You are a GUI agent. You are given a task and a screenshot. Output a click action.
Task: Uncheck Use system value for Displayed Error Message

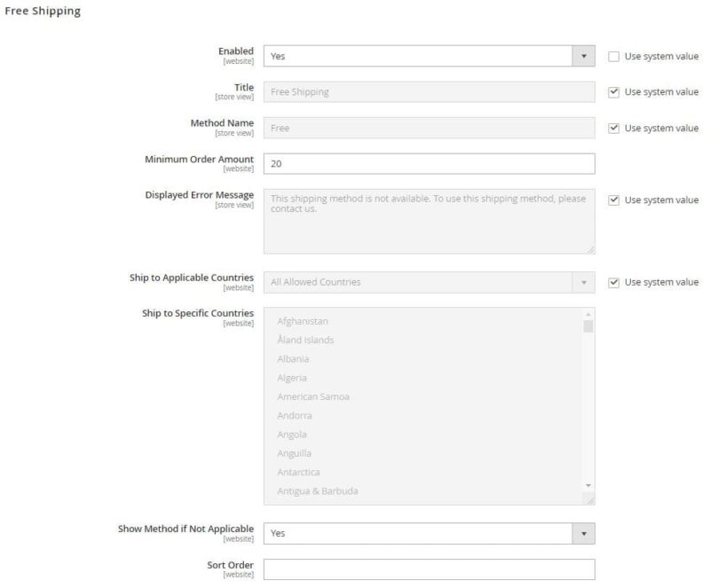613,200
